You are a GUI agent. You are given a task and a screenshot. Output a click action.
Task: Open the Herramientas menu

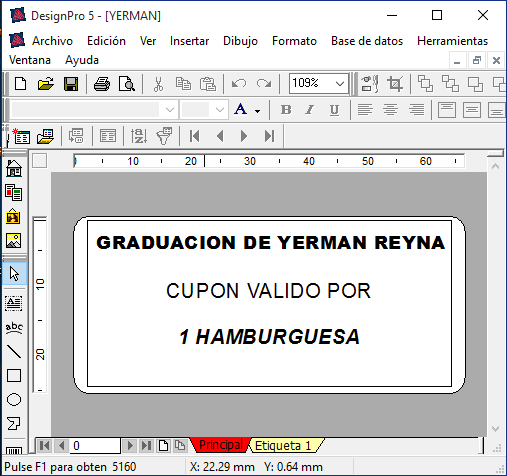tap(452, 41)
